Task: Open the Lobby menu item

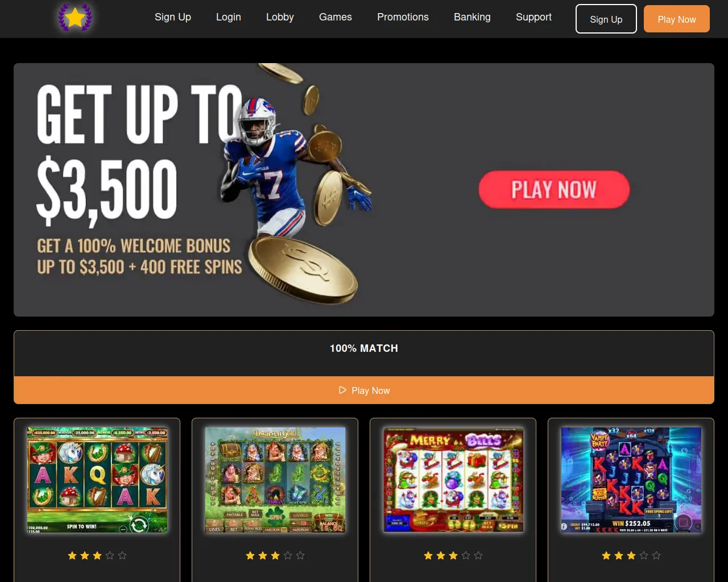Action: tap(280, 17)
